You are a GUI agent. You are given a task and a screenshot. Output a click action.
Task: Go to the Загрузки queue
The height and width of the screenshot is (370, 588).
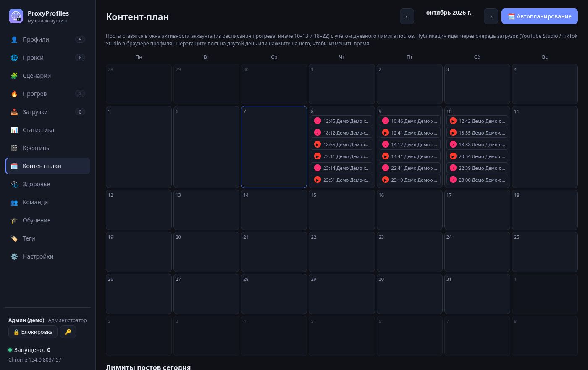47,112
